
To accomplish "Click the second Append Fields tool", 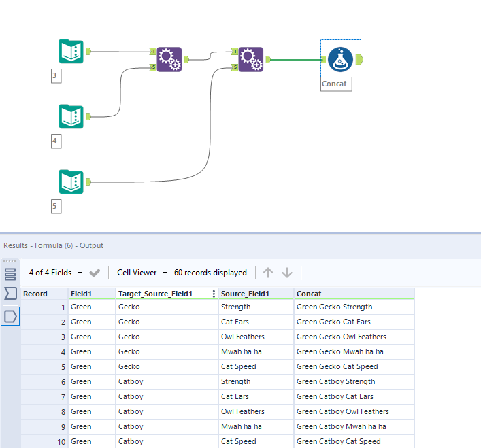I will 252,59.
